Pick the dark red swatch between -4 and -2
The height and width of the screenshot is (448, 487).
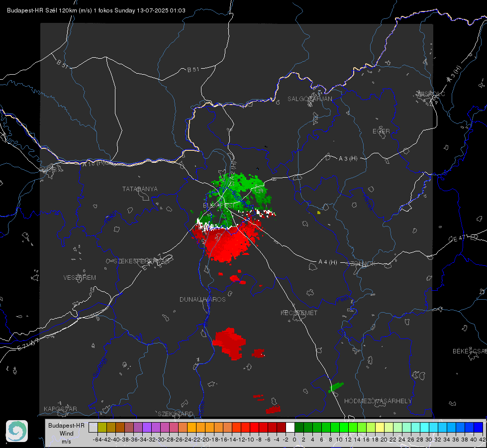282,427
